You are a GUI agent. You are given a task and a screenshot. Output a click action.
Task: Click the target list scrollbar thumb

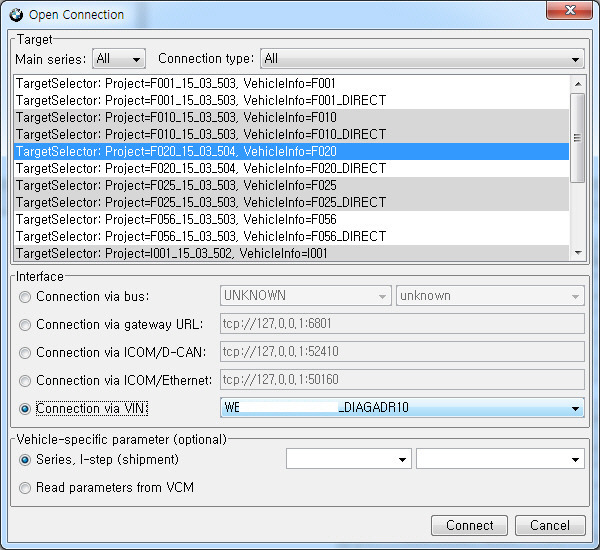pyautogui.click(x=578, y=138)
